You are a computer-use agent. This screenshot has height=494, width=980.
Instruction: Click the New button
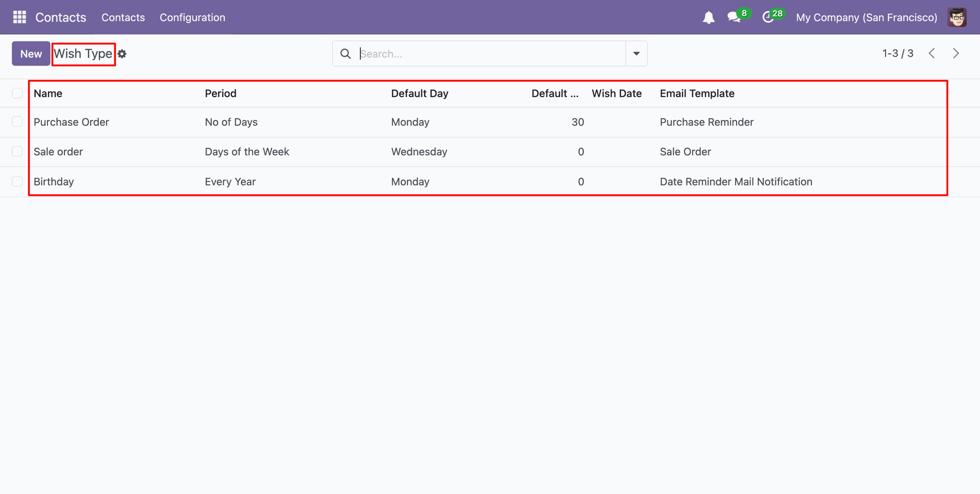(31, 54)
